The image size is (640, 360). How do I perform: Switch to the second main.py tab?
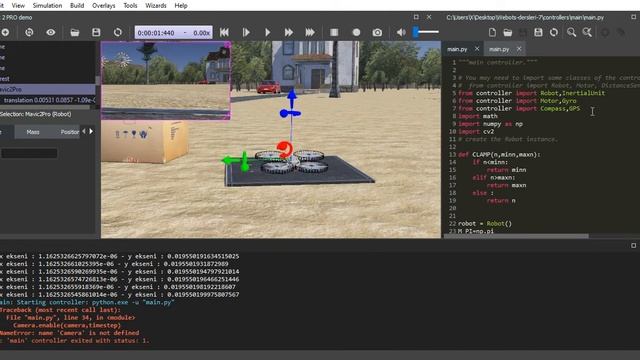click(x=499, y=49)
